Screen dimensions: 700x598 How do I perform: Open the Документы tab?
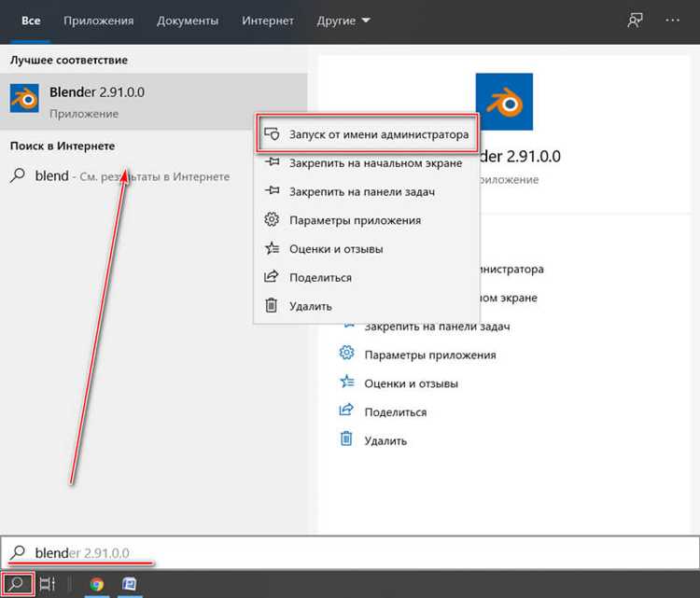[188, 21]
